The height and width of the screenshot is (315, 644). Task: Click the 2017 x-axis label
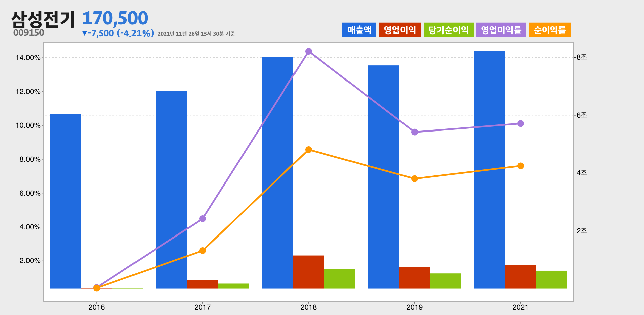(203, 307)
